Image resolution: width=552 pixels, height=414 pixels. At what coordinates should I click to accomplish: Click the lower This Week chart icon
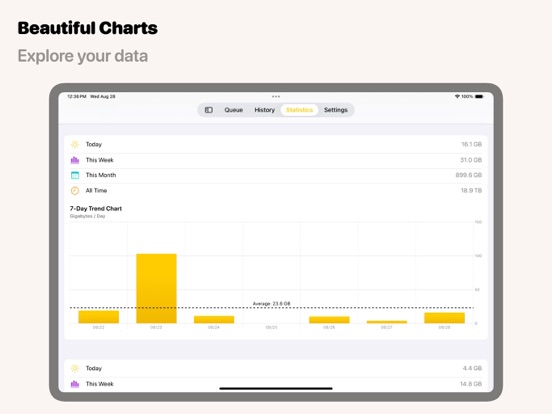[x=75, y=384]
